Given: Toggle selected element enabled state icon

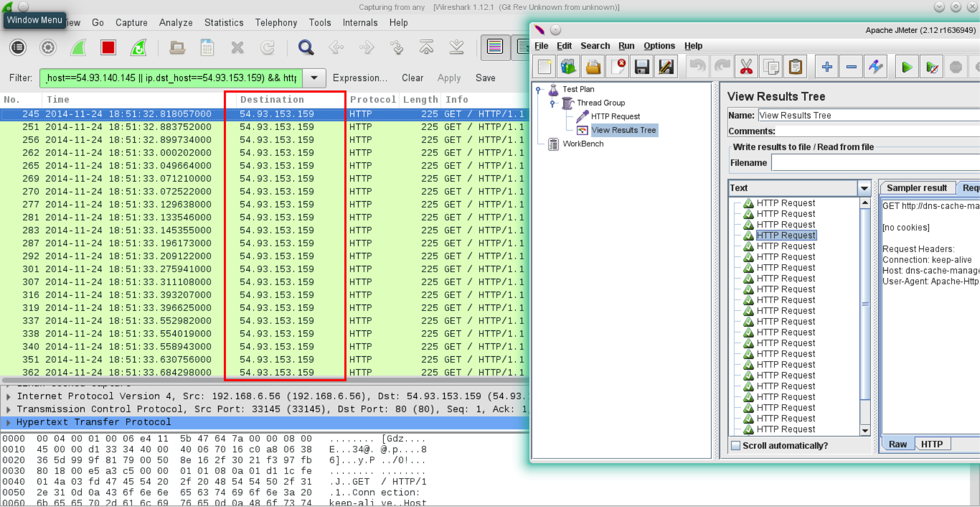Looking at the screenshot, I should pyautogui.click(x=876, y=67).
